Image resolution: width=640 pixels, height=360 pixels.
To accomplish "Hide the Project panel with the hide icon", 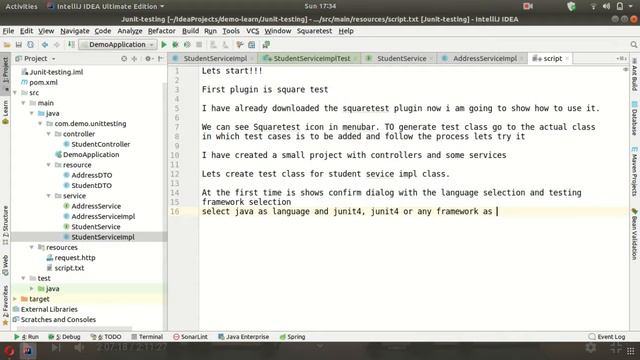I will 160,59.
